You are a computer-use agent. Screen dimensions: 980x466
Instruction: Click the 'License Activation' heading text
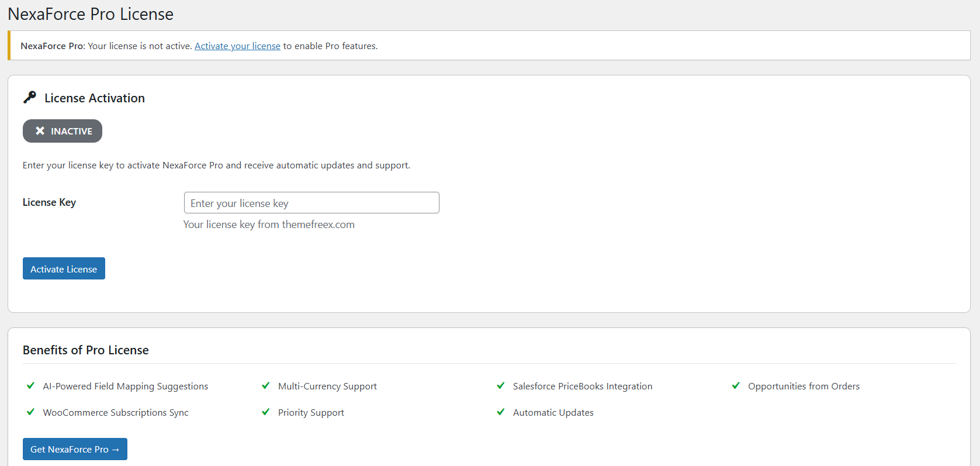tap(95, 98)
